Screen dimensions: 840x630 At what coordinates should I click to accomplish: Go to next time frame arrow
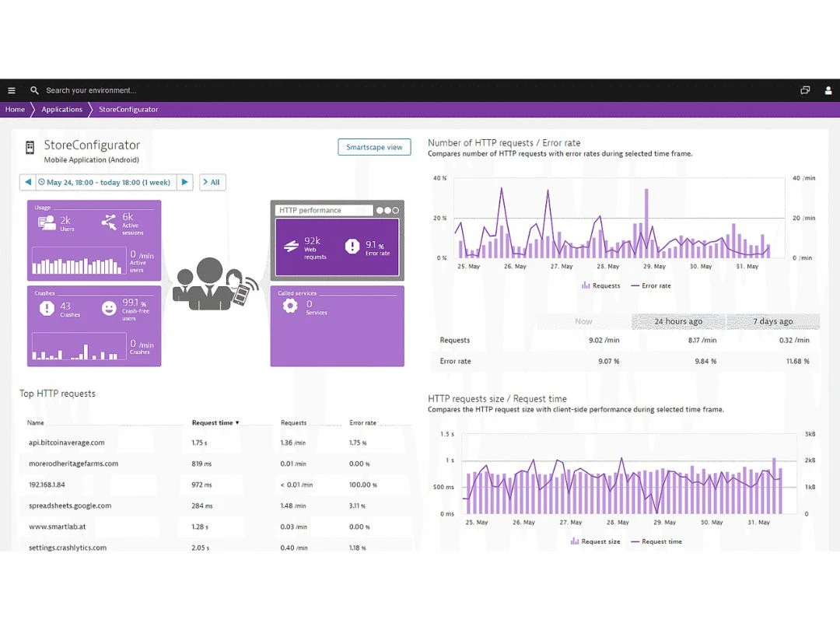(x=184, y=183)
